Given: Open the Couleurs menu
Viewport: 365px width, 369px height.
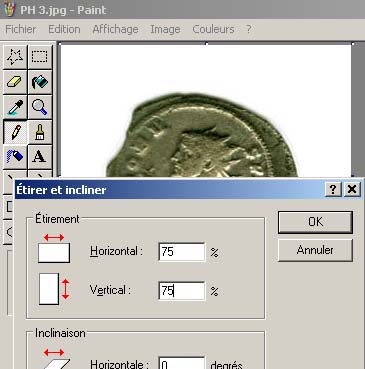Looking at the screenshot, I should [x=213, y=29].
